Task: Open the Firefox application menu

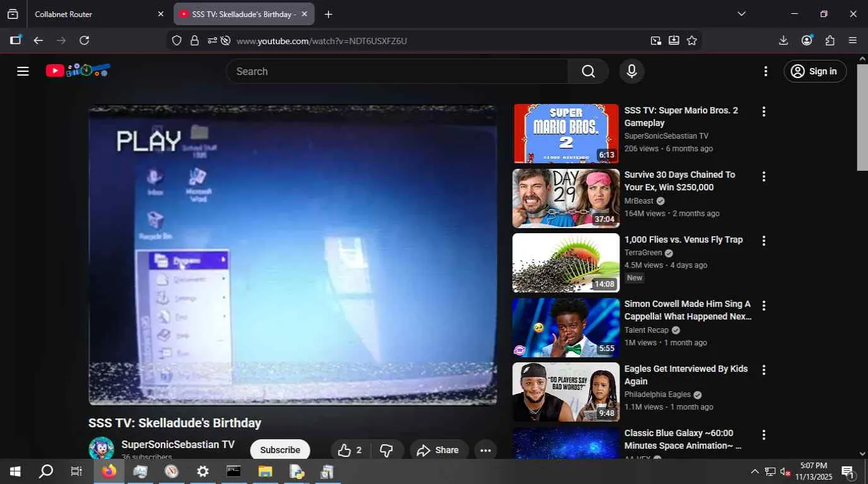Action: click(x=853, y=40)
